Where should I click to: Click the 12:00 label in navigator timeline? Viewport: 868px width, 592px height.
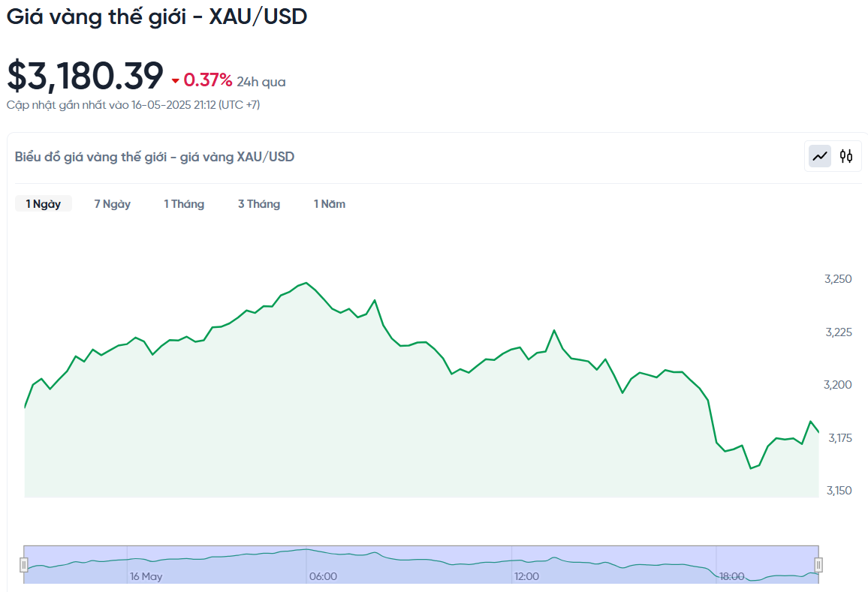(x=526, y=576)
